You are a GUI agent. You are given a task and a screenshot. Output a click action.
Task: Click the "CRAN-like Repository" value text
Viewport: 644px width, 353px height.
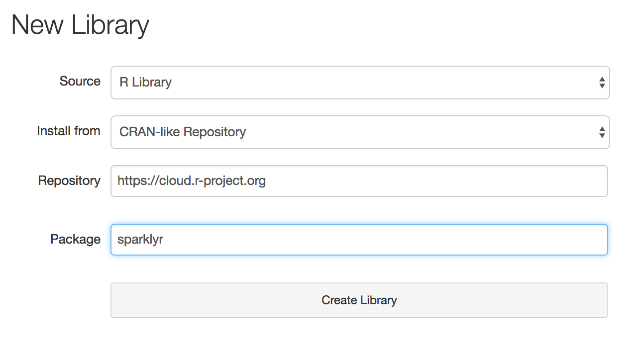pos(183,132)
